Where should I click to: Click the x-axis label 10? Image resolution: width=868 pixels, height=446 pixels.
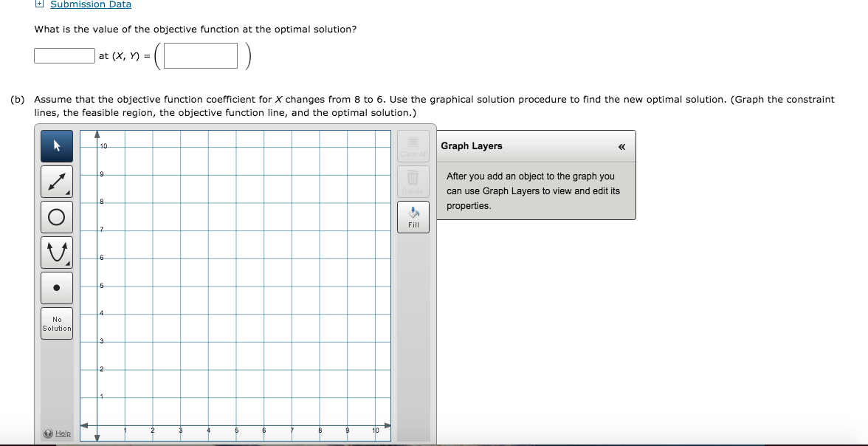point(375,430)
